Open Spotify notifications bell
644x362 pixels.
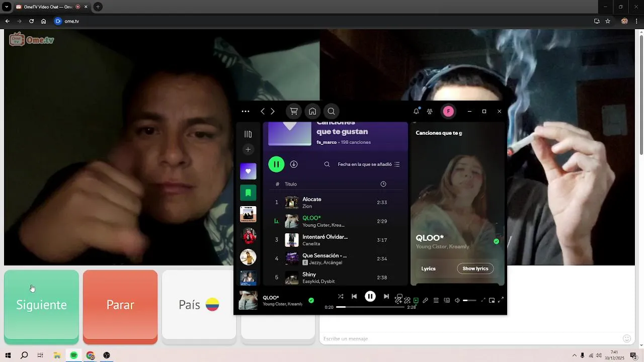point(416,112)
